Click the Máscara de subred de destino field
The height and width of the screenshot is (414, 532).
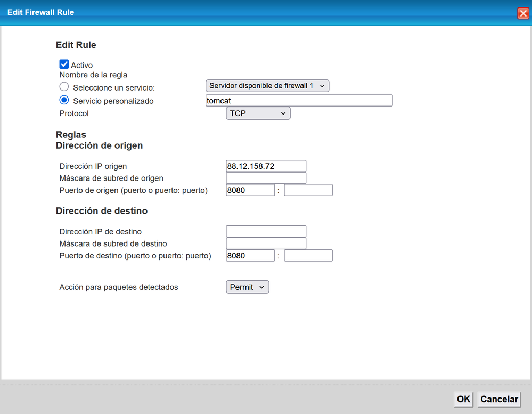(266, 243)
